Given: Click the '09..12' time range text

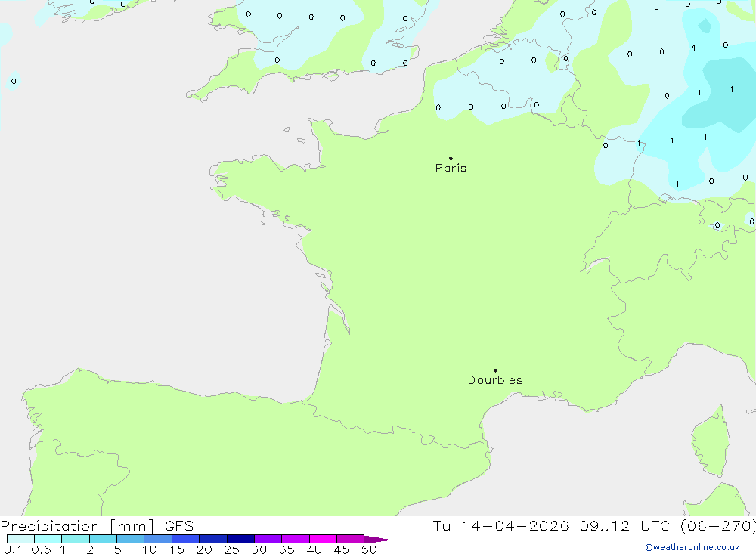Looking at the screenshot, I should coord(605,525).
